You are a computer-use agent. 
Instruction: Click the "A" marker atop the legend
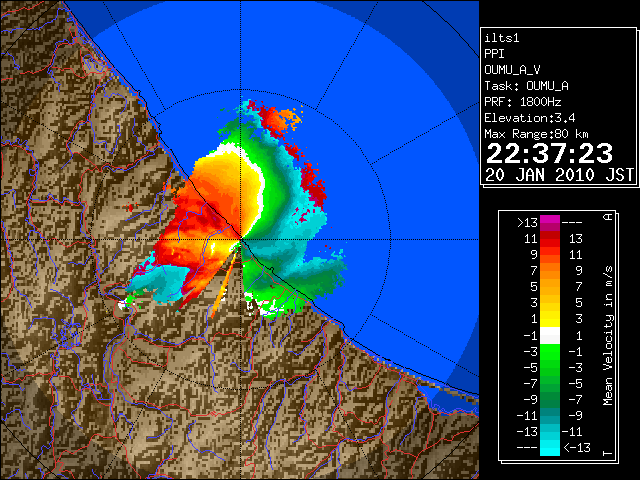[608, 216]
